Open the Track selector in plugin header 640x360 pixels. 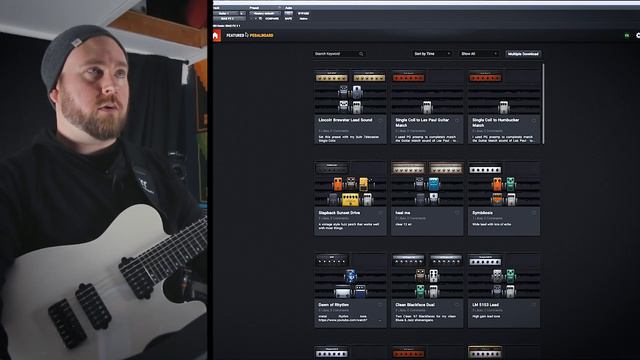pos(226,13)
